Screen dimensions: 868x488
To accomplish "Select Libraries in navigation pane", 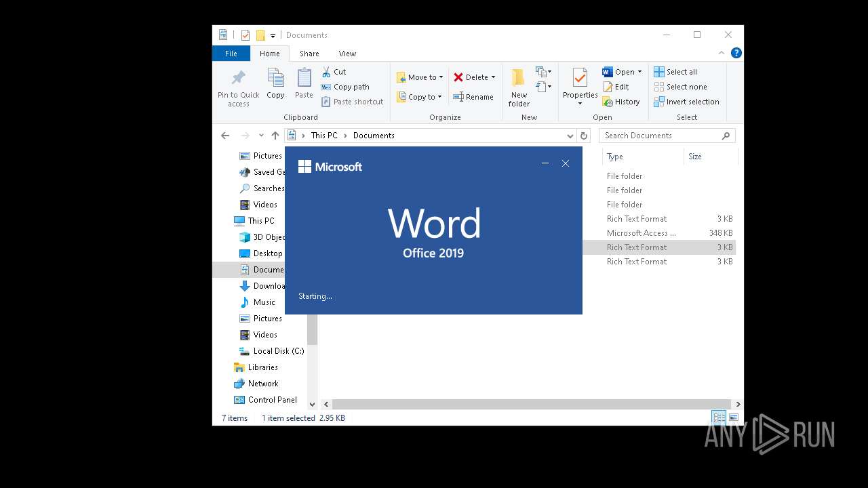I will [x=256, y=367].
